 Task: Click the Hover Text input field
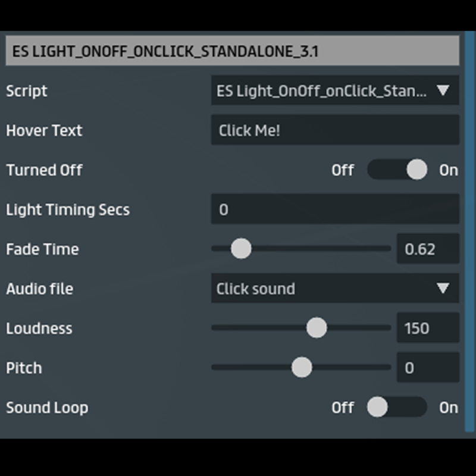pos(334,130)
